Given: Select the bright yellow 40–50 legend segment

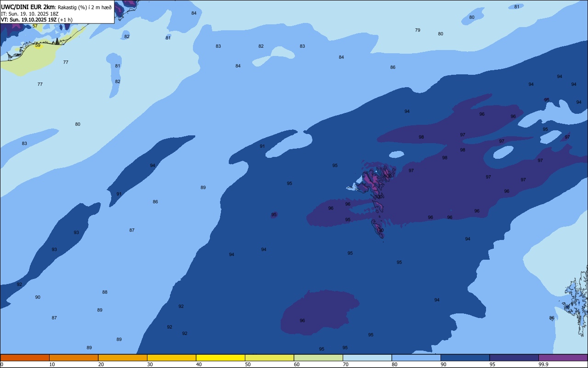Looking at the screenshot, I should coord(220,357).
